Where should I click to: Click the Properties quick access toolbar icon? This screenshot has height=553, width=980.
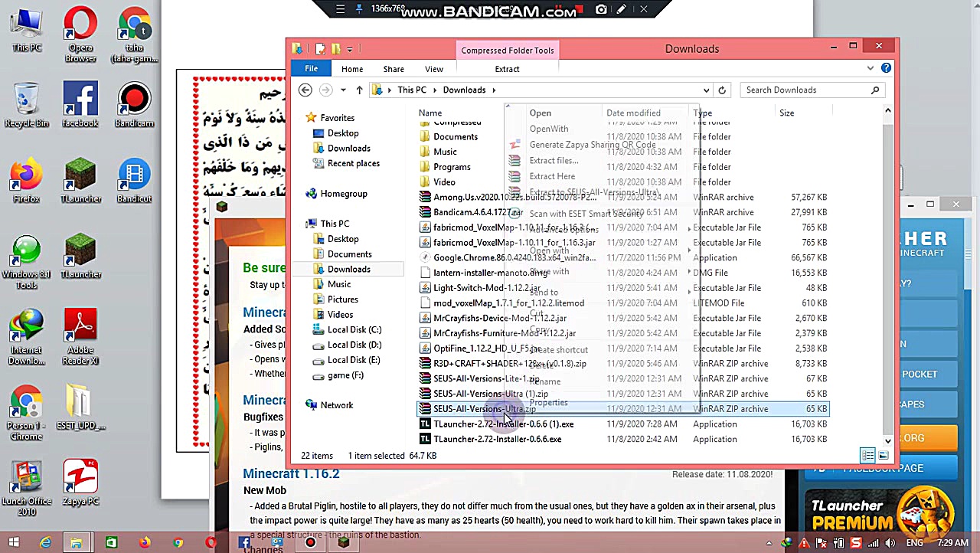[x=320, y=49]
